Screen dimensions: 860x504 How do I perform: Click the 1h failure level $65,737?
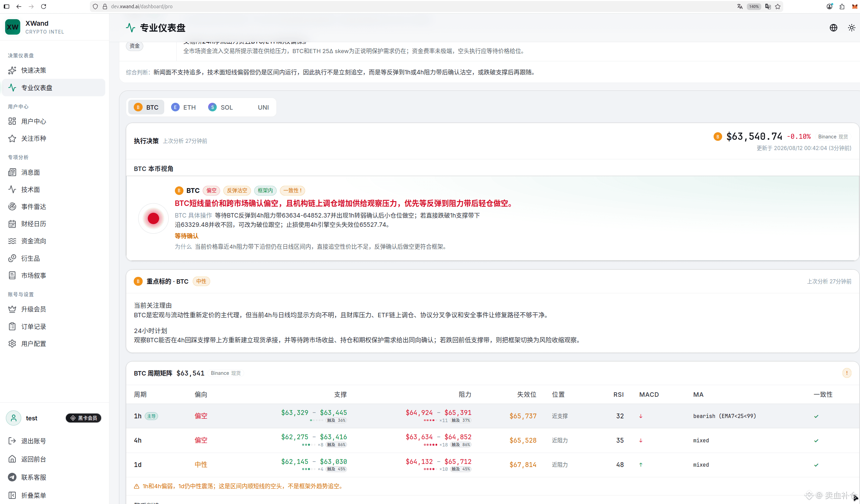click(x=523, y=416)
